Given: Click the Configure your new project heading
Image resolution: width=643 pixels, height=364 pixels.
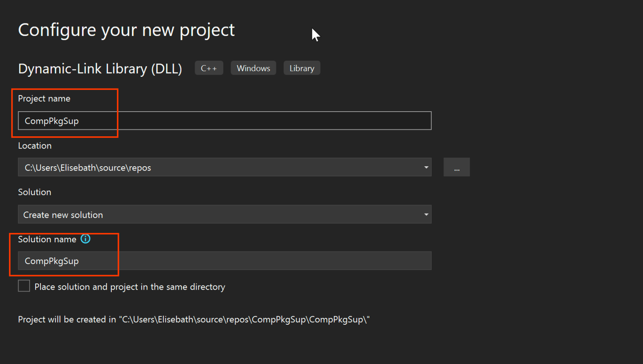Looking at the screenshot, I should (x=126, y=30).
